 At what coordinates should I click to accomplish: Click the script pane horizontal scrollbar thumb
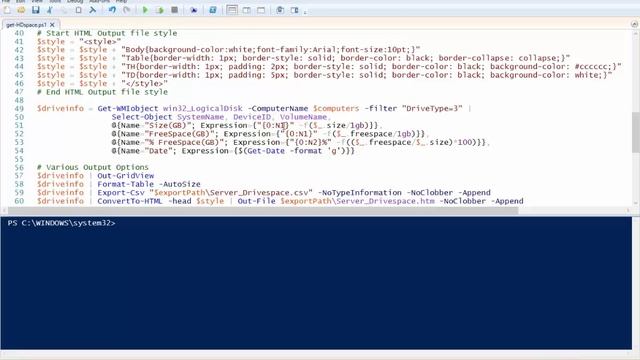(x=263, y=211)
